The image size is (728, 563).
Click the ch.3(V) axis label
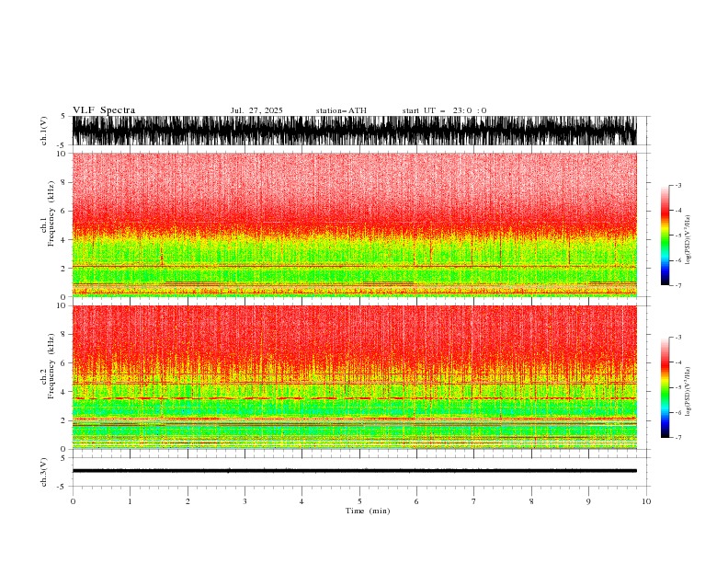pyautogui.click(x=44, y=472)
